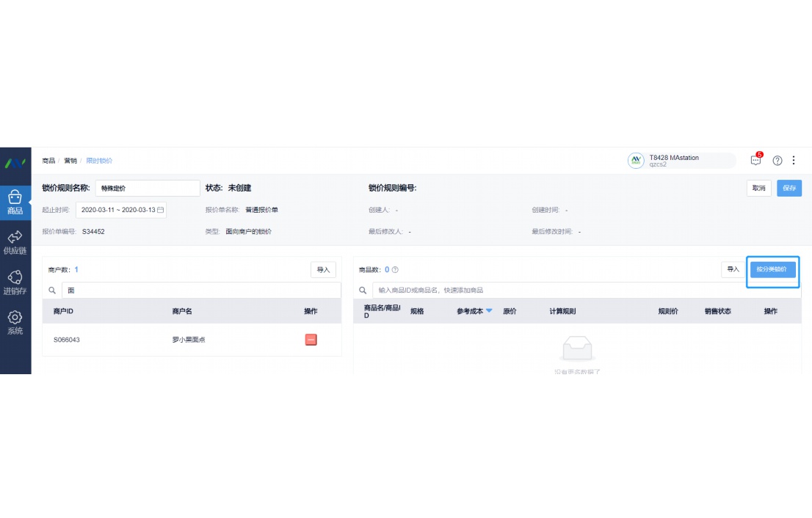This screenshot has width=812, height=518.
Task: Click the 规则价 column header
Action: pos(668,311)
